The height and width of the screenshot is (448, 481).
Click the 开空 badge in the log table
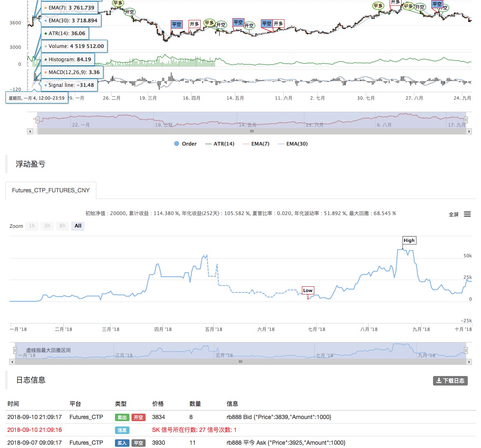point(139,417)
